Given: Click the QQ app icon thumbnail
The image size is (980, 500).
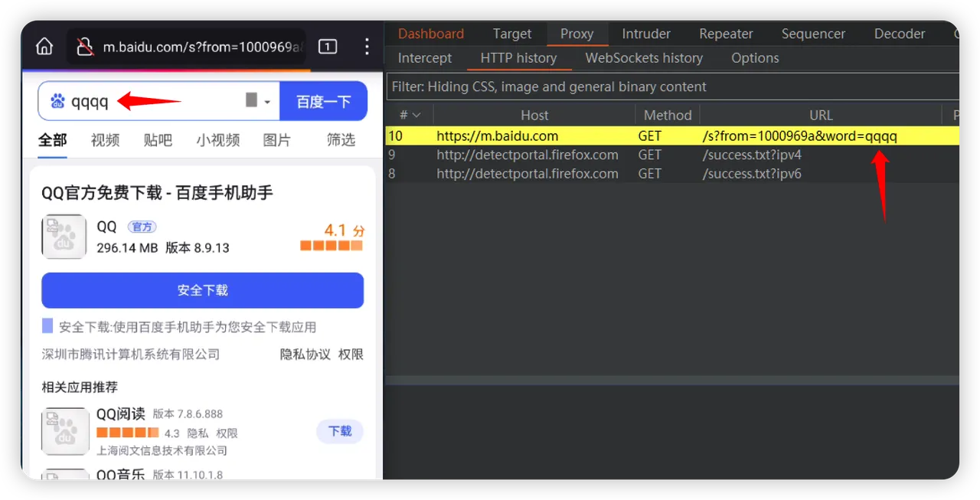Looking at the screenshot, I should click(64, 237).
